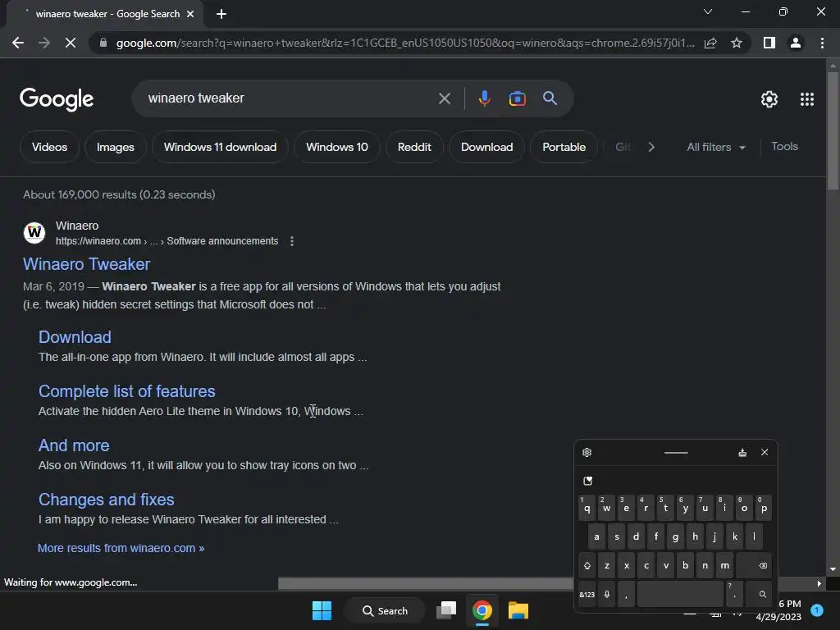Open Task View on the taskbar
Image resolution: width=840 pixels, height=630 pixels.
coord(446,610)
